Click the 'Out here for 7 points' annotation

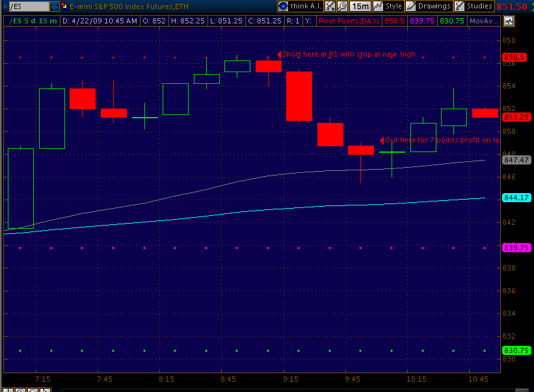pyautogui.click(x=442, y=140)
